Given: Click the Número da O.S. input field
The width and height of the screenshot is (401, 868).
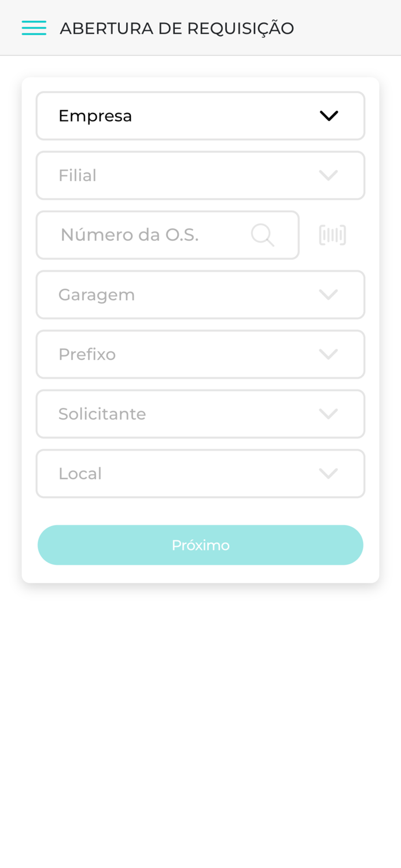Looking at the screenshot, I should [x=145, y=234].
